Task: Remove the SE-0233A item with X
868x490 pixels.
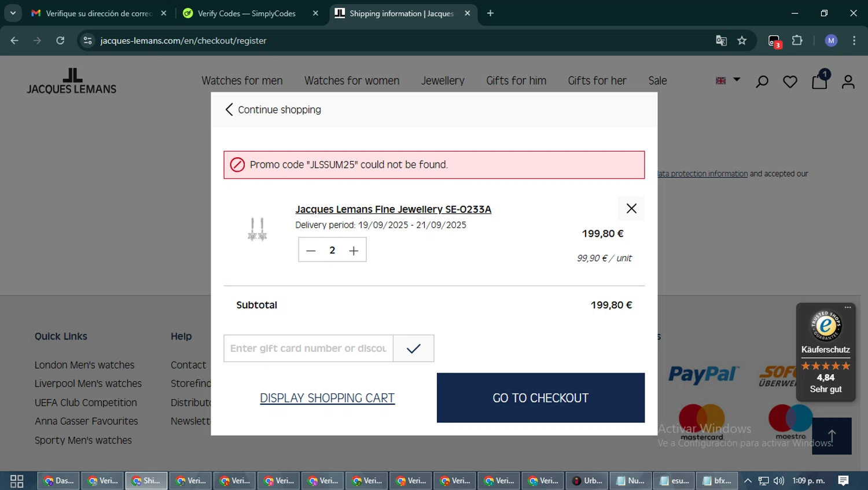Action: coord(631,208)
